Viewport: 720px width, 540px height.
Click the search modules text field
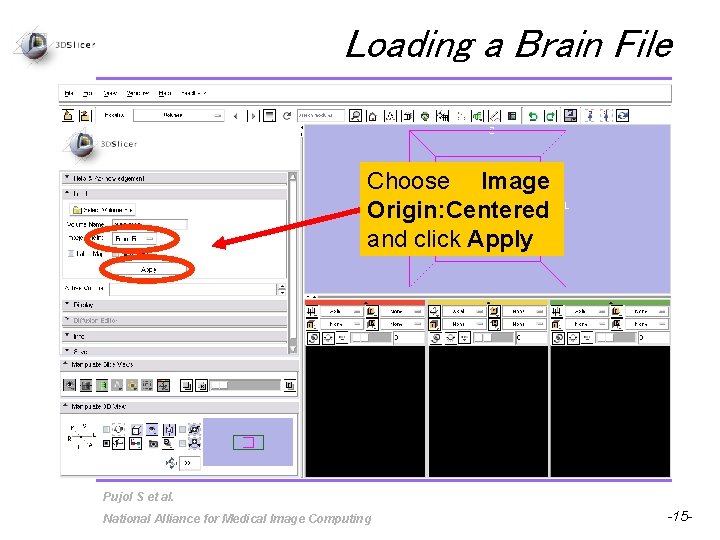(x=321, y=115)
